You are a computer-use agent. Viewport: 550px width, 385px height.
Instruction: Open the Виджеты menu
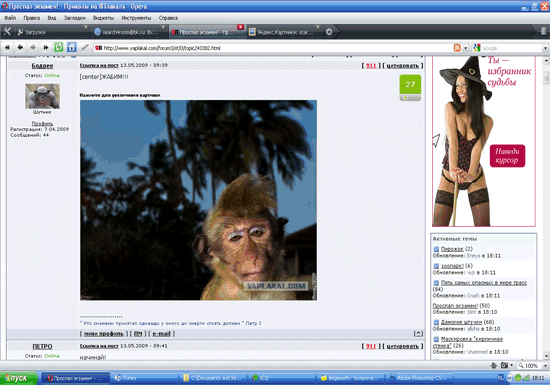[103, 18]
